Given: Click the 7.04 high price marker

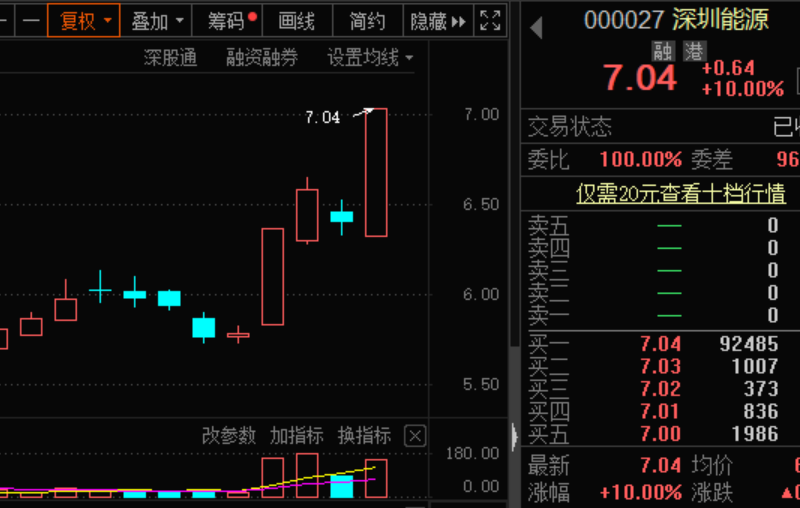Looking at the screenshot, I should click(x=322, y=117).
